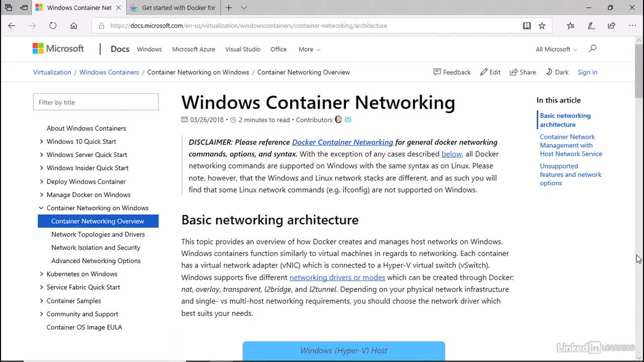The image size is (644, 362).
Task: Open the new tab plus button
Action: click(228, 8)
